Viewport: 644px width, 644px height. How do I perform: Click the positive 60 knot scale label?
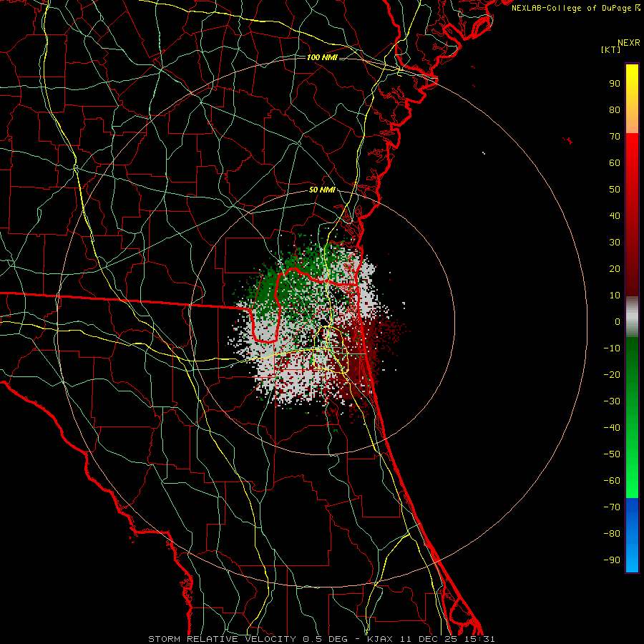click(x=615, y=162)
